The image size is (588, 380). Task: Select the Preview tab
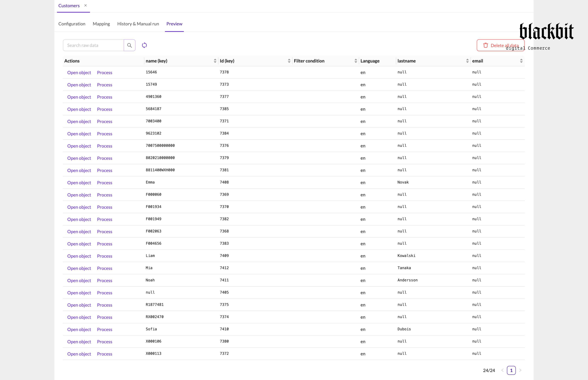(x=174, y=24)
